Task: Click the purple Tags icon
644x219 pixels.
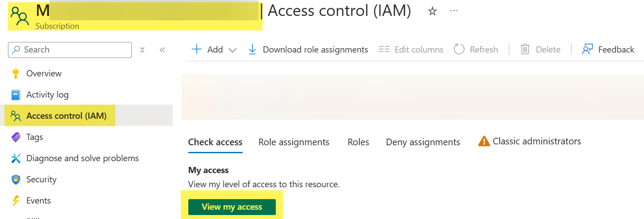Action: tap(16, 137)
